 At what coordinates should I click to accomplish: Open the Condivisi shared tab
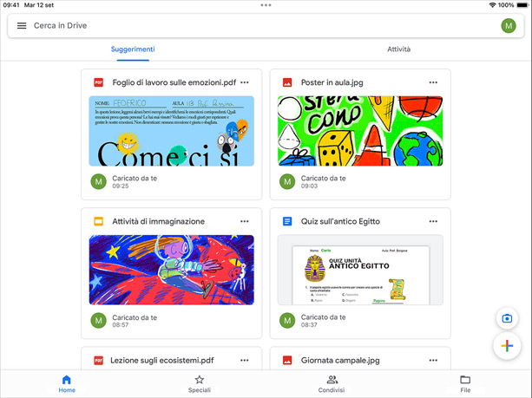(332, 383)
